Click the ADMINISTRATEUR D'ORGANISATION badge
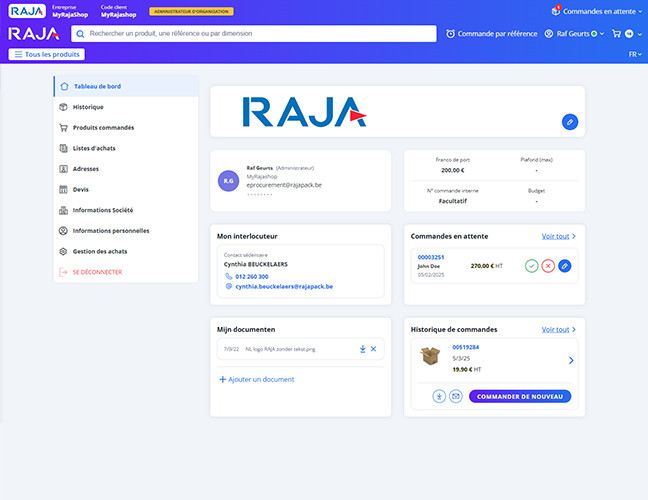Viewport: 648px width, 500px height. [x=191, y=12]
